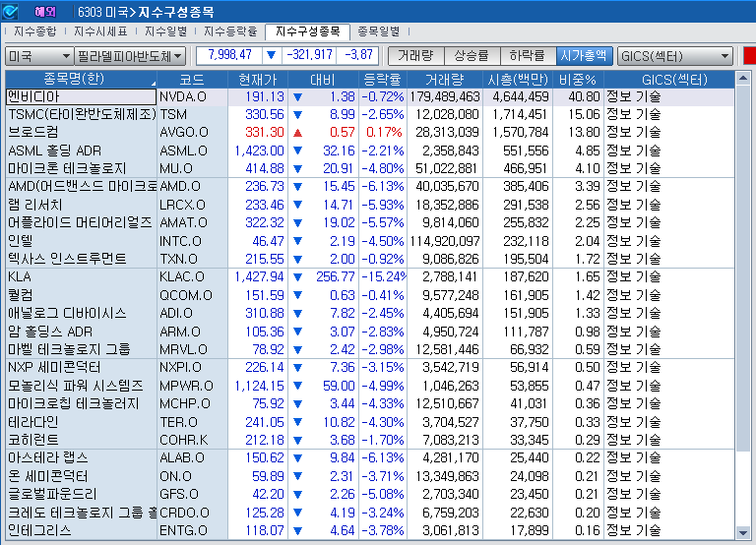Viewport: 756px width, 545px height.
Task: Click the 179,489,463 volume cell
Action: 445,96
